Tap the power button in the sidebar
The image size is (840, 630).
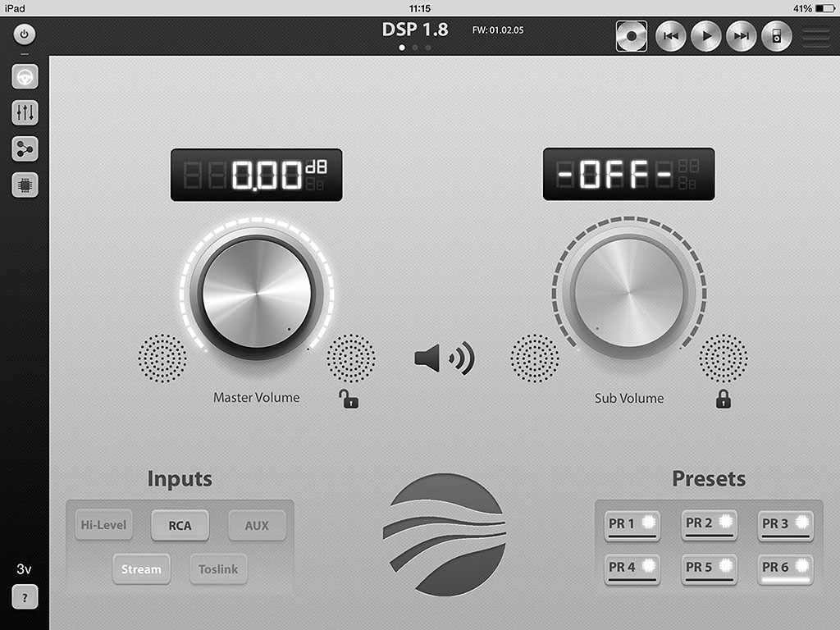click(x=24, y=34)
